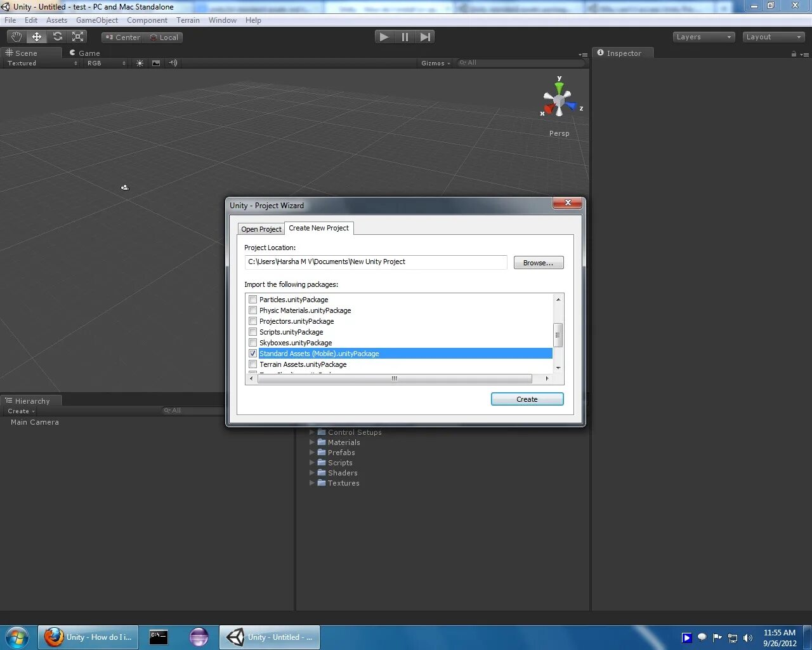Open the Component menu

[147, 20]
